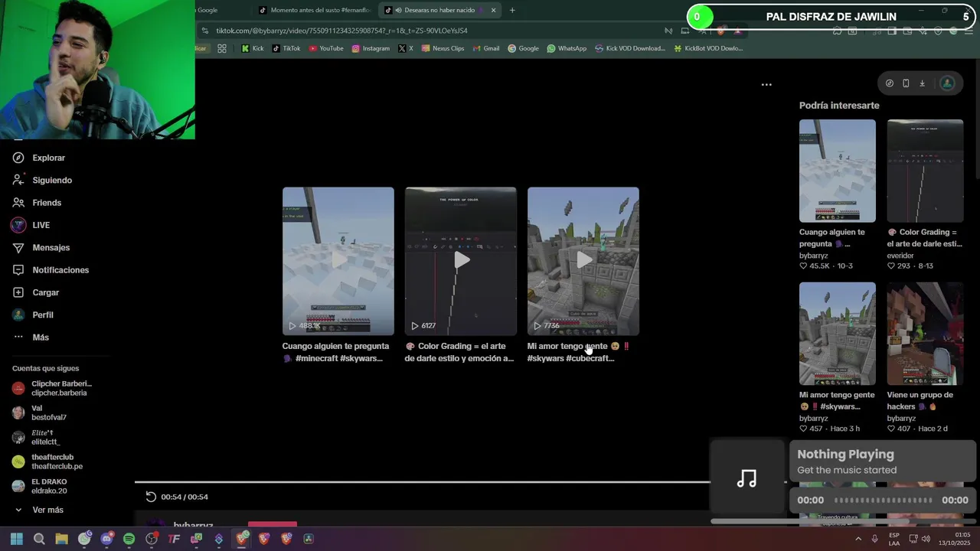
Task: Click Cargar to upload video
Action: [35, 292]
